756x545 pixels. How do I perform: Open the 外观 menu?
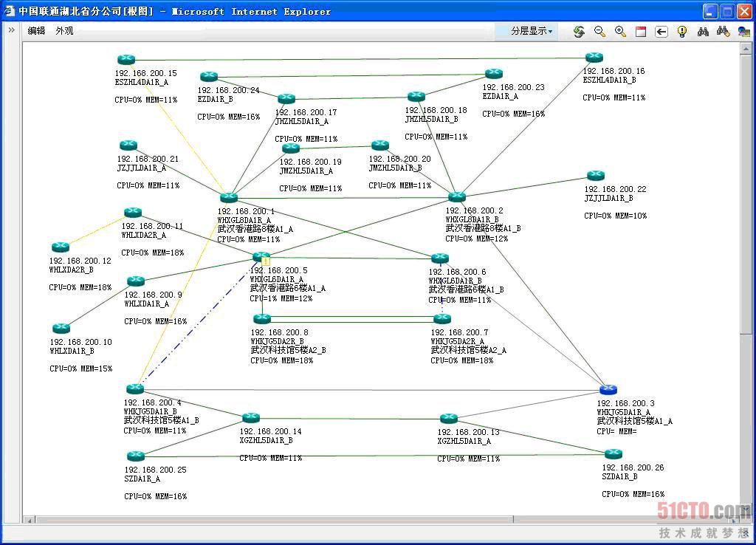click(64, 31)
